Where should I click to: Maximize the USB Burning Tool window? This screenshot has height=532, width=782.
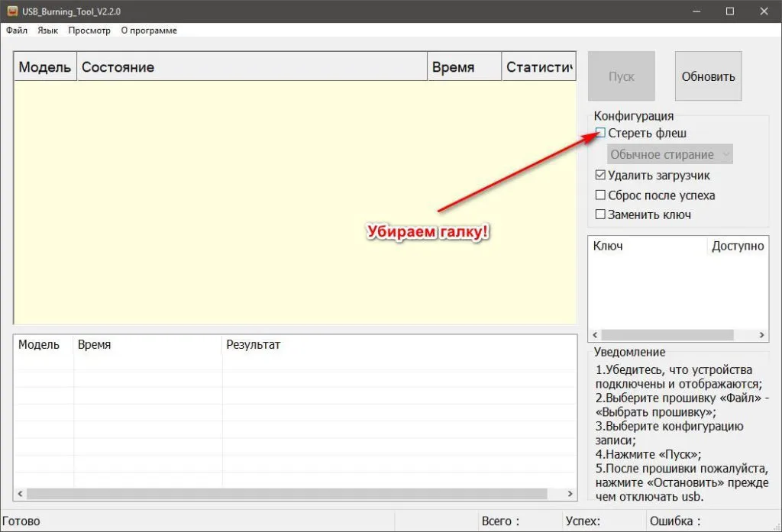coord(730,11)
